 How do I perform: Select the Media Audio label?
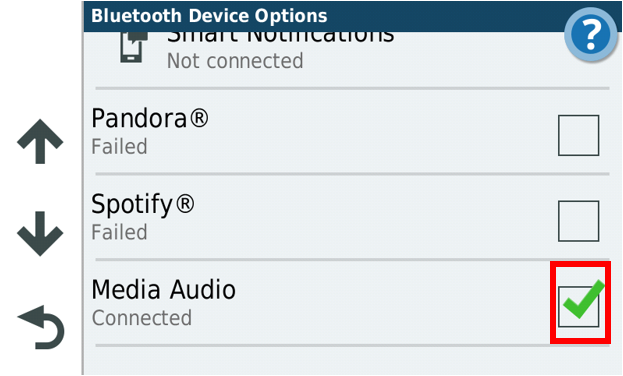163,289
